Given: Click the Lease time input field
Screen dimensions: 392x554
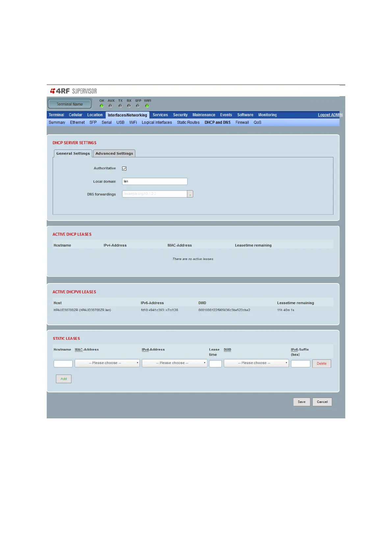Looking at the screenshot, I should [215, 364].
